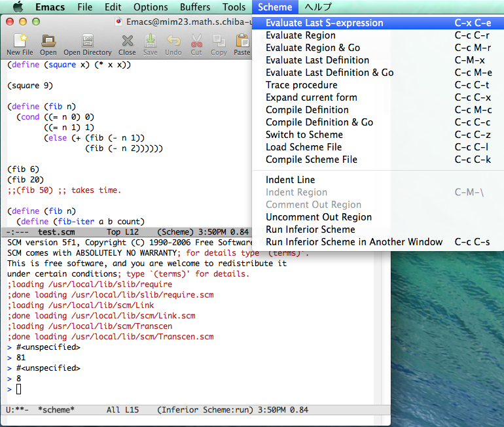
Task: Choose Evaluate Region menu item
Action: pos(378,35)
